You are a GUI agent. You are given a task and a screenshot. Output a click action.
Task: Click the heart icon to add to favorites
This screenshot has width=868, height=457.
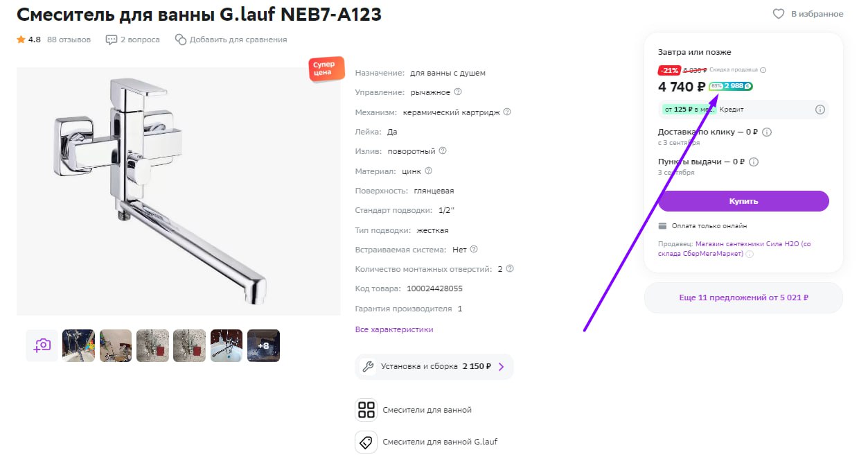(778, 13)
